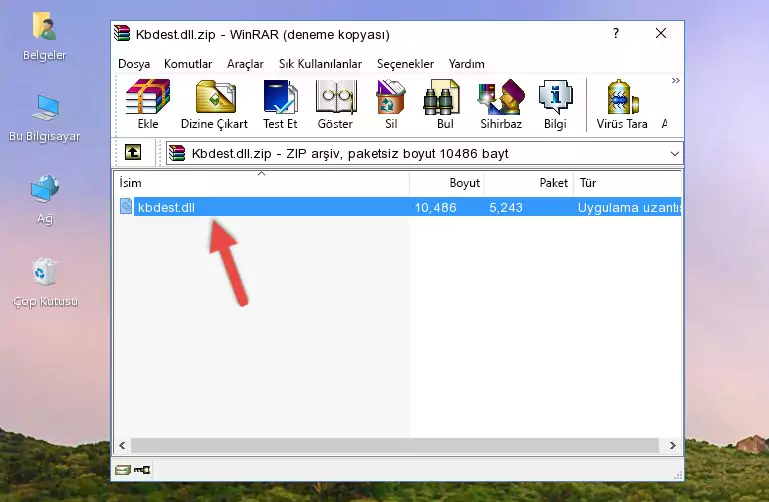The width and height of the screenshot is (769, 502).
Task: Click packed size value 5,243
Action: click(506, 207)
